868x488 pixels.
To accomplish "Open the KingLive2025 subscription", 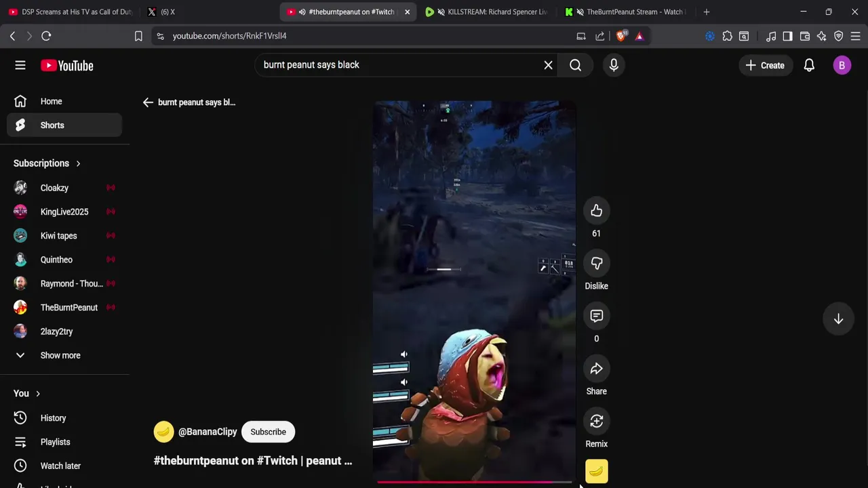I will pyautogui.click(x=64, y=212).
